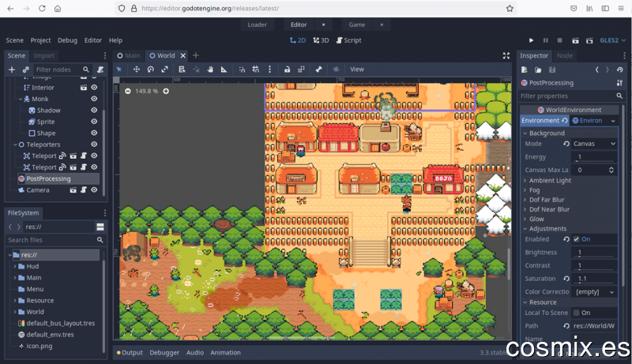Viewport: 632px width, 364px height.
Task: Open the Color Correction empty dropdown
Action: [x=596, y=291]
